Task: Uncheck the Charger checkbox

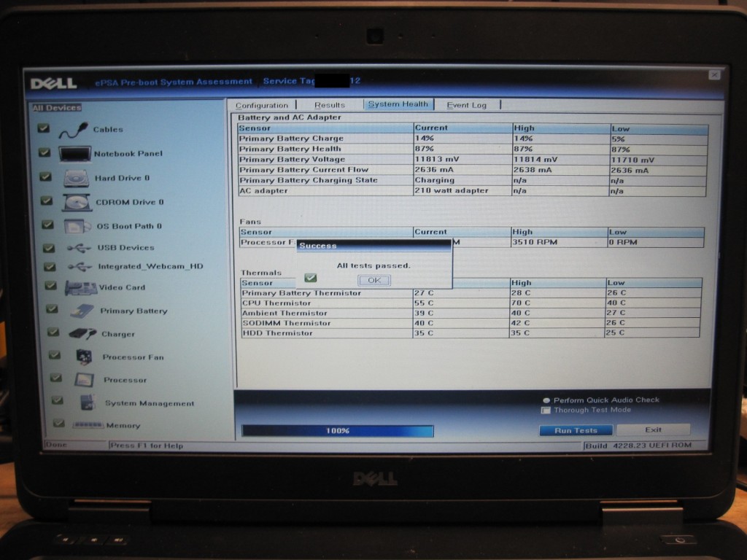Action: point(53,332)
